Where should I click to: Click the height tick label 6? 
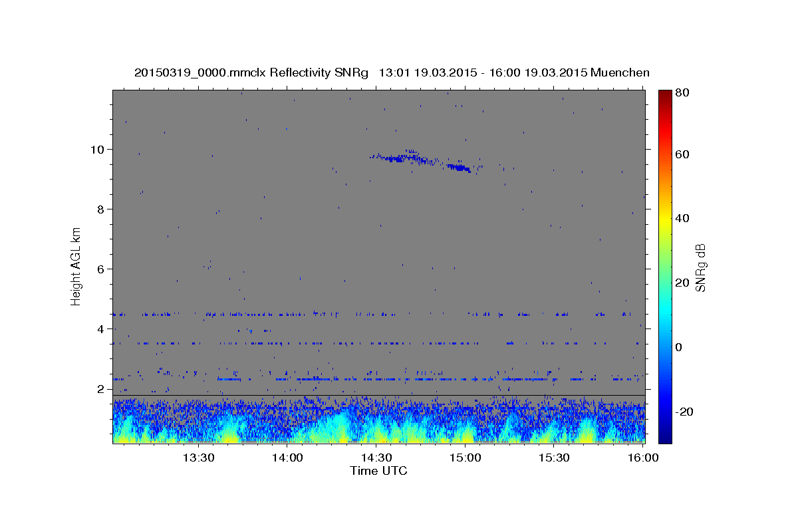coord(101,269)
